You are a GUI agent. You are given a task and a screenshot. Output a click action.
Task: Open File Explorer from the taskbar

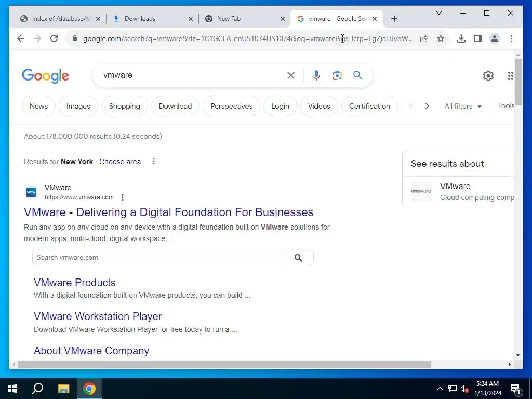pyautogui.click(x=63, y=389)
